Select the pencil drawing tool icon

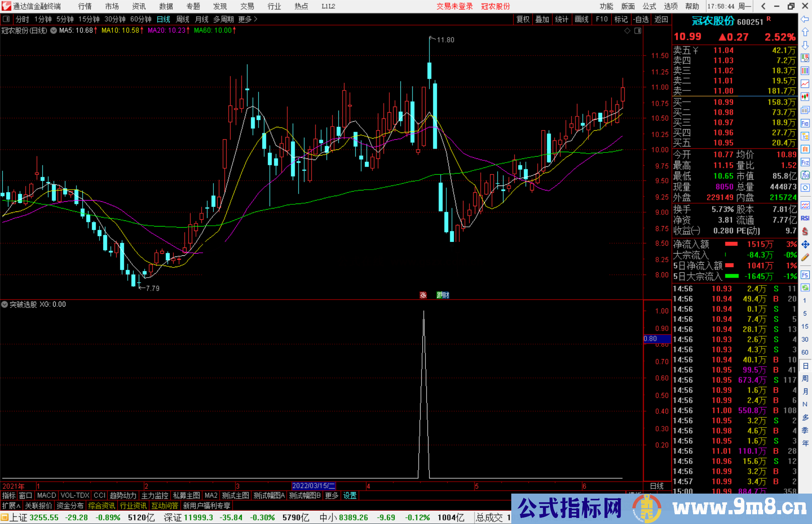805,258
